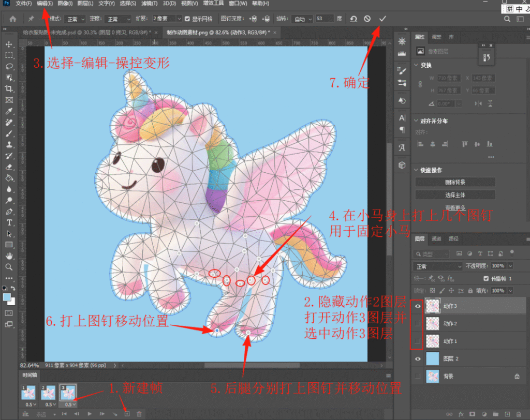The image size is (530, 420).
Task: Duplicate selected frame in timeline
Action: 127,414
